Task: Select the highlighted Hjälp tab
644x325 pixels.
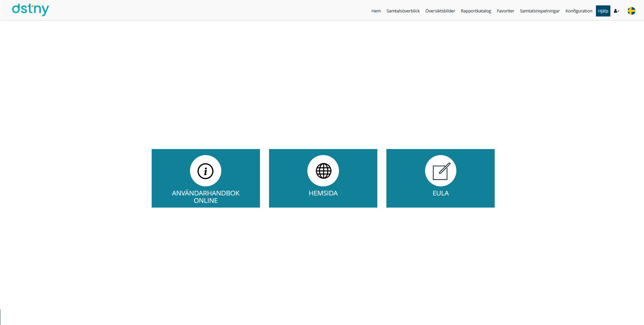Action: coord(603,11)
